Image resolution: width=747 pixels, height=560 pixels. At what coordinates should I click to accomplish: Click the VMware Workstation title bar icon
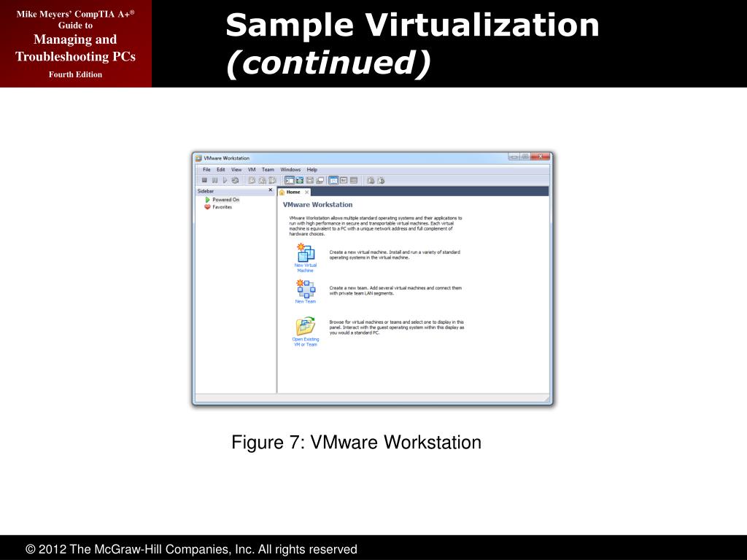[x=198, y=158]
